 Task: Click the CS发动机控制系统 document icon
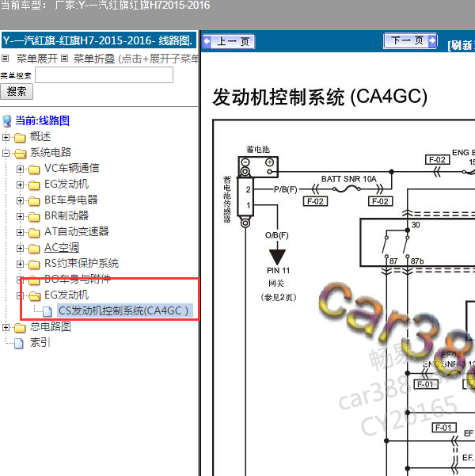[47, 311]
